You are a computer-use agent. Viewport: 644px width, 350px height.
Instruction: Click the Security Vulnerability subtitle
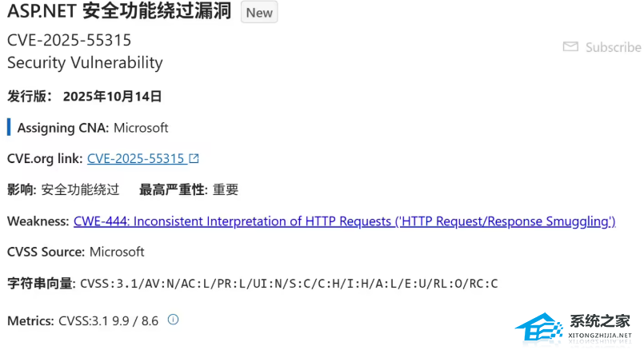tap(85, 62)
